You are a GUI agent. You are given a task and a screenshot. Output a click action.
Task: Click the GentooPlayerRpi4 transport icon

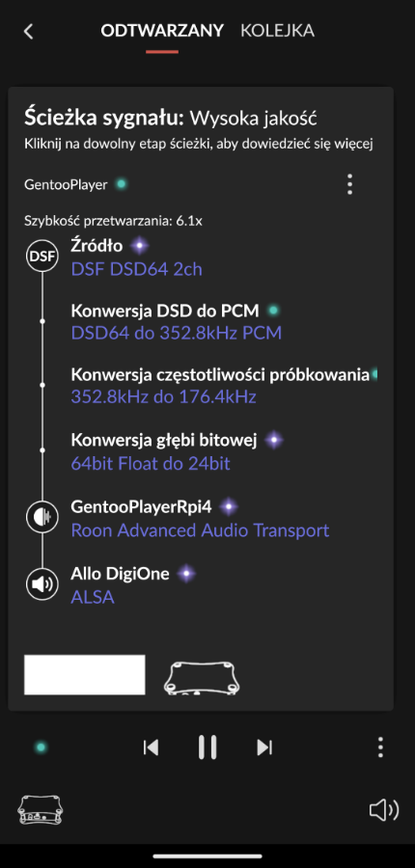pyautogui.click(x=42, y=517)
